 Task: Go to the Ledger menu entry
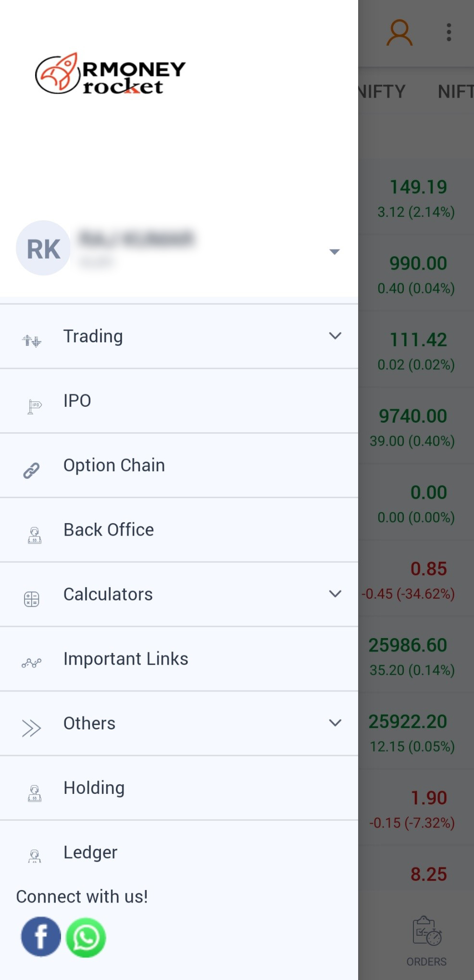click(90, 852)
